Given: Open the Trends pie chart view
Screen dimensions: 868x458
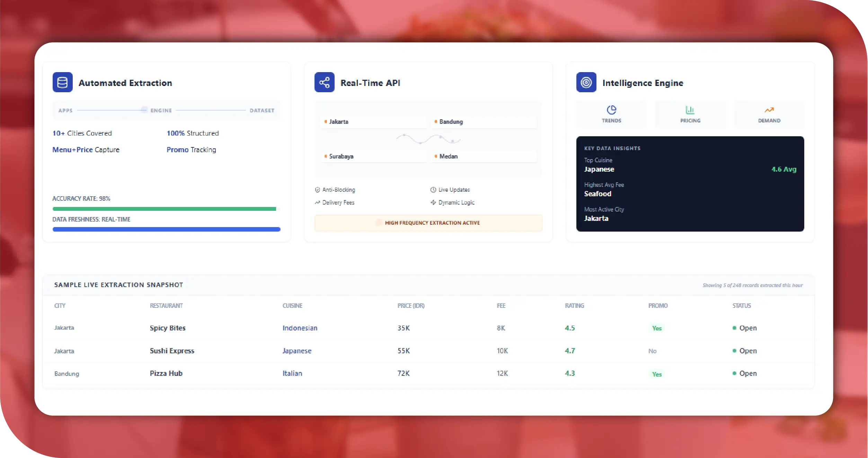Looking at the screenshot, I should tap(611, 114).
